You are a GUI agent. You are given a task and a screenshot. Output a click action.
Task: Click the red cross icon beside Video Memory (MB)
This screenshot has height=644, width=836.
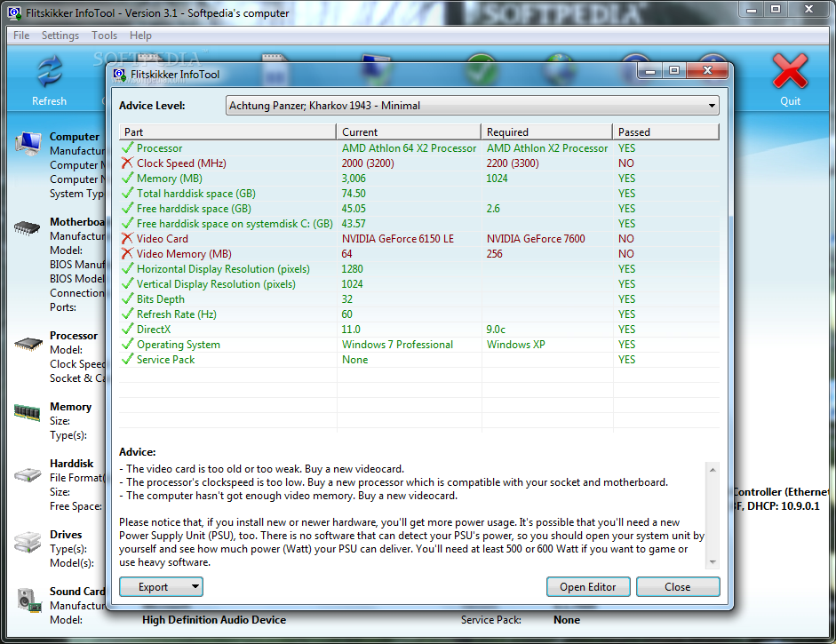click(127, 254)
